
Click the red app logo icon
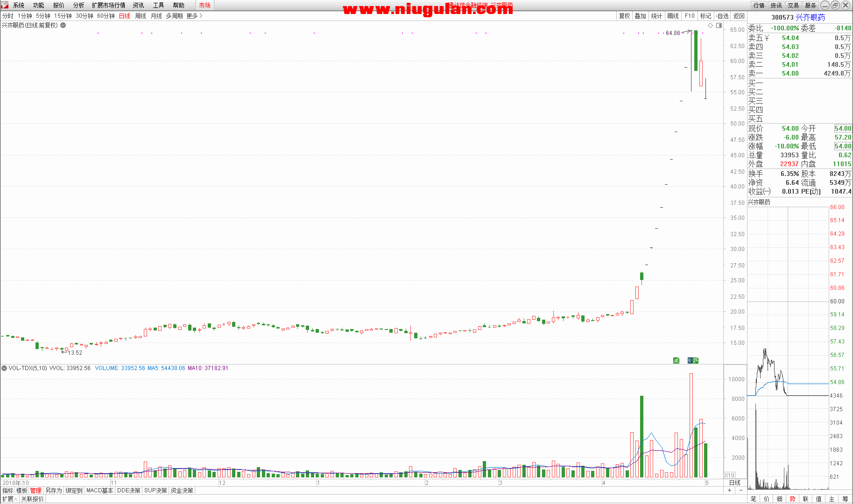coord(5,5)
